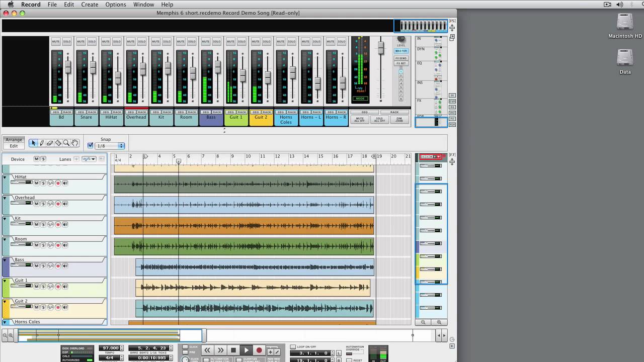Click the transport Record button
The width and height of the screenshot is (644, 362).
[259, 350]
